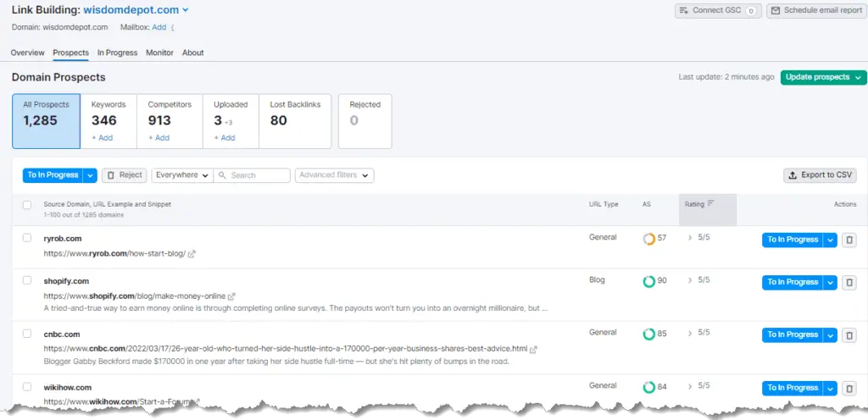This screenshot has width=868, height=420.
Task: Select the Lost Backlinks 80 card
Action: tap(295, 121)
